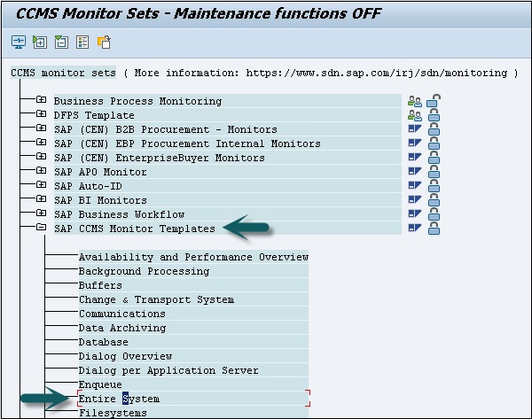Click the legend list toolbar icon
Viewport: 532px width, 419px height.
click(82, 42)
